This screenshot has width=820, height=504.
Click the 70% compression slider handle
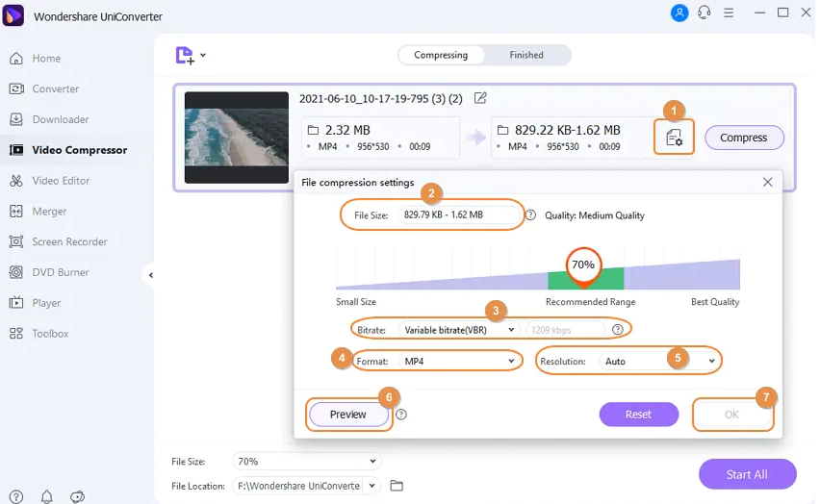[x=583, y=265]
